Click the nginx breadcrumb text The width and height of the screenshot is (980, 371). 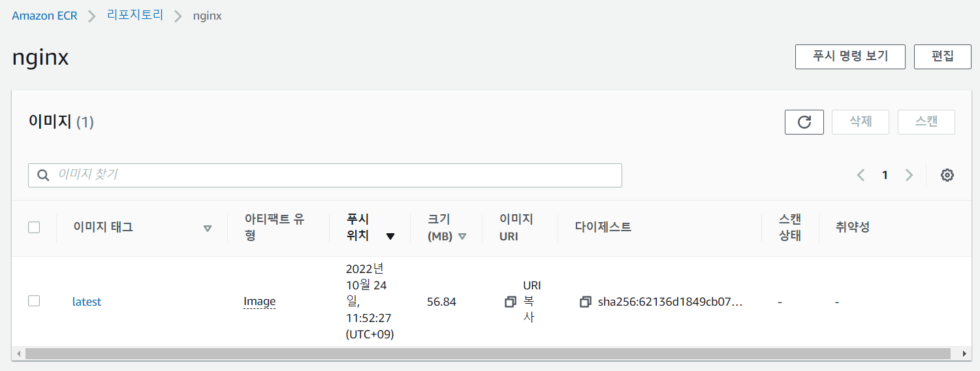tap(208, 16)
